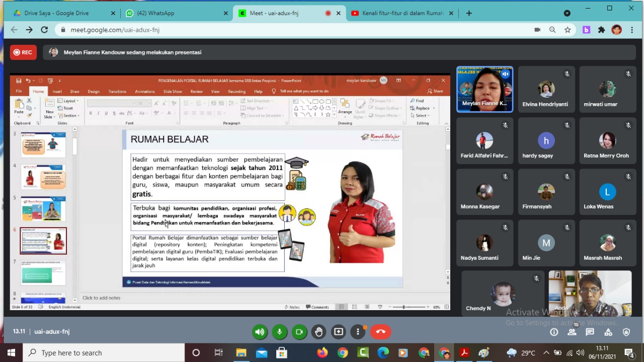Open Meet's three-dot more options menu
The height and width of the screenshot is (362, 644).
pyautogui.click(x=358, y=332)
